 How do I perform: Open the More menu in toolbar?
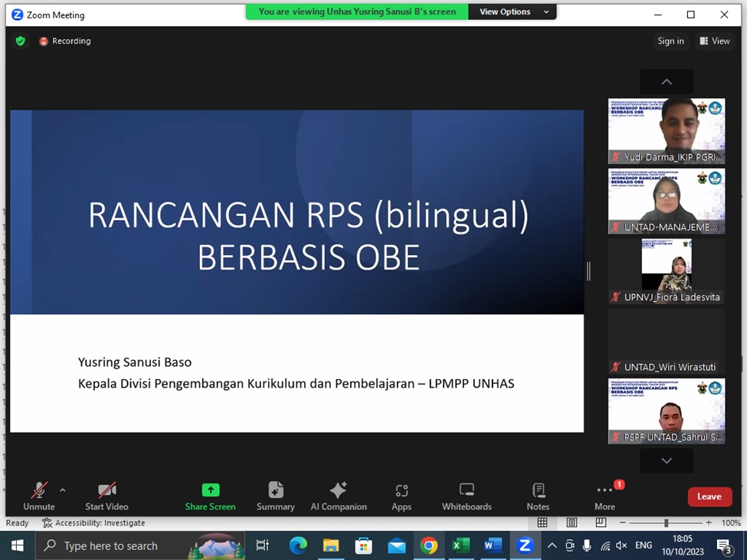pyautogui.click(x=604, y=496)
